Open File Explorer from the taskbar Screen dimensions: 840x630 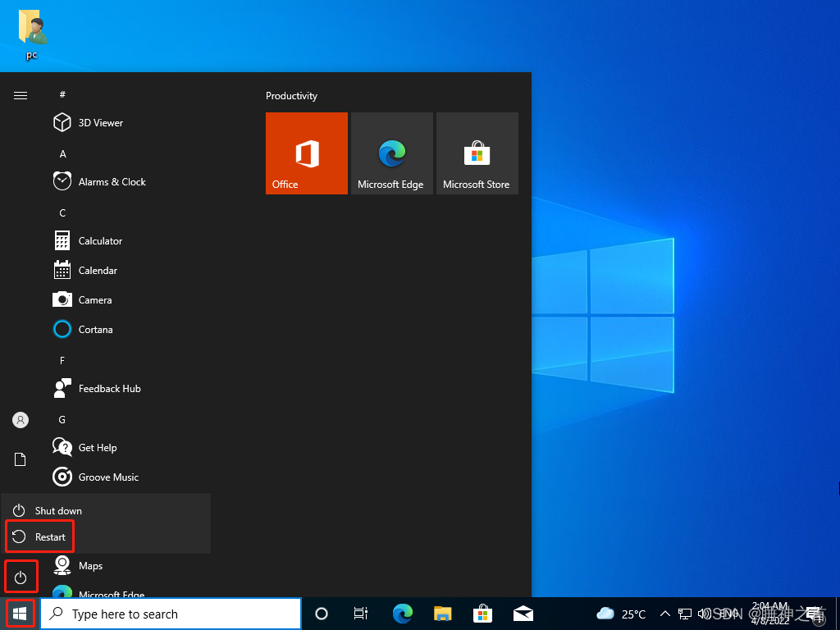coord(442,614)
